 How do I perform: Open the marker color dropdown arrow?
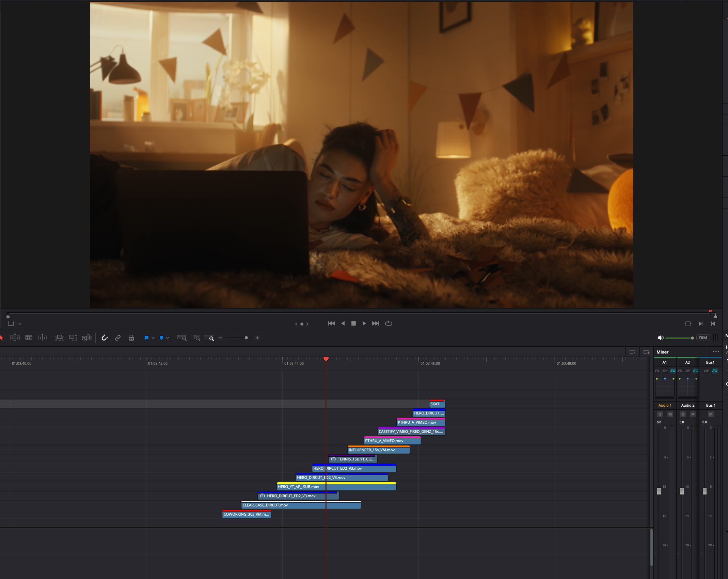click(168, 338)
